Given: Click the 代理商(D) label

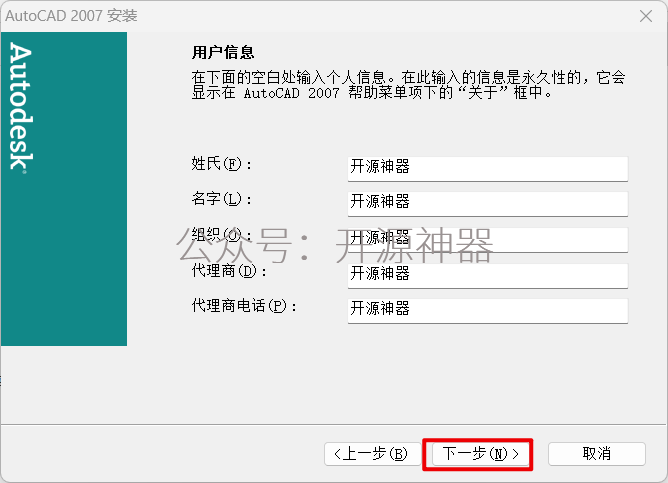Looking at the screenshot, I should [229, 270].
